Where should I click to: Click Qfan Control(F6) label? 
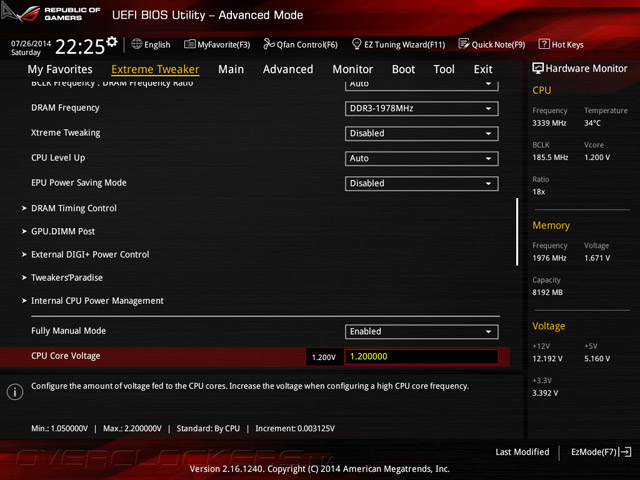[x=307, y=44]
